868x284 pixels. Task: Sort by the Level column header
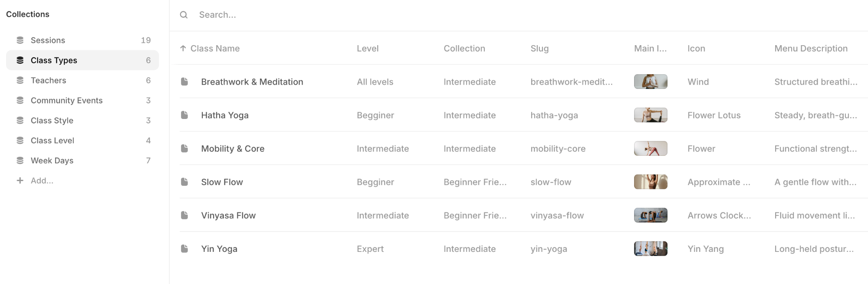pos(368,49)
